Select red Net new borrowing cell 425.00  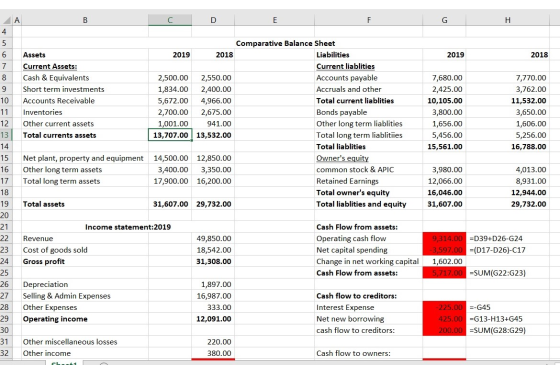pyautogui.click(x=444, y=319)
